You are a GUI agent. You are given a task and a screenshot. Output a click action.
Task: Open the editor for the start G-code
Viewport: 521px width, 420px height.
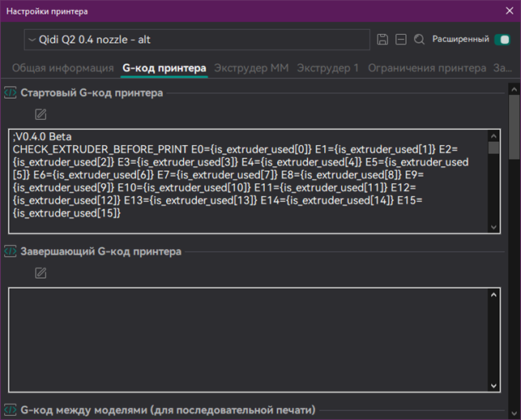pyautogui.click(x=41, y=114)
